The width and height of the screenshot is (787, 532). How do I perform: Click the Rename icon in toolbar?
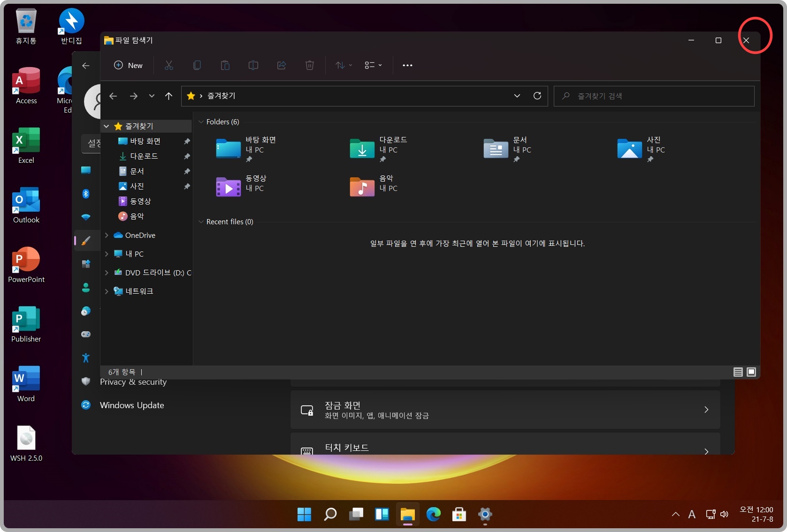(253, 65)
